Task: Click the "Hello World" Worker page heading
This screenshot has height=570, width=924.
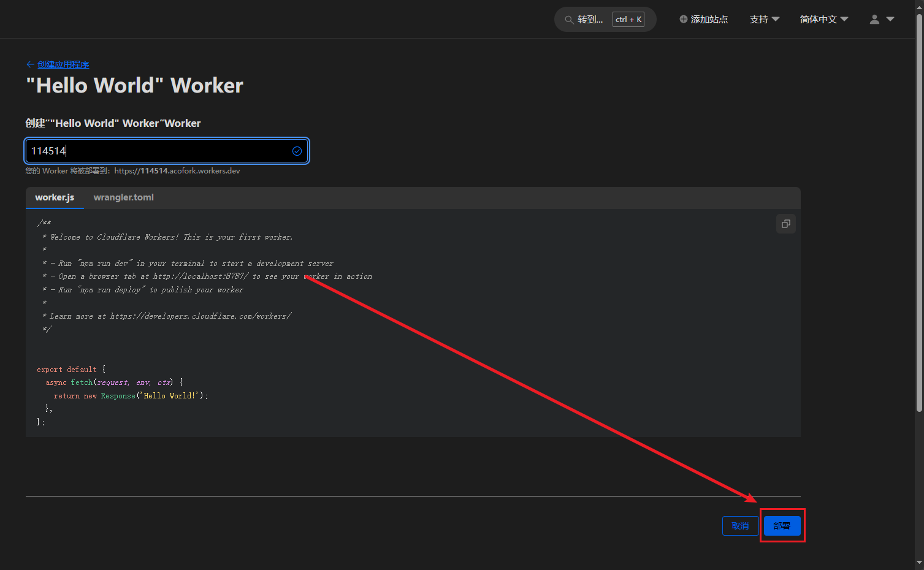Action: pyautogui.click(x=135, y=85)
